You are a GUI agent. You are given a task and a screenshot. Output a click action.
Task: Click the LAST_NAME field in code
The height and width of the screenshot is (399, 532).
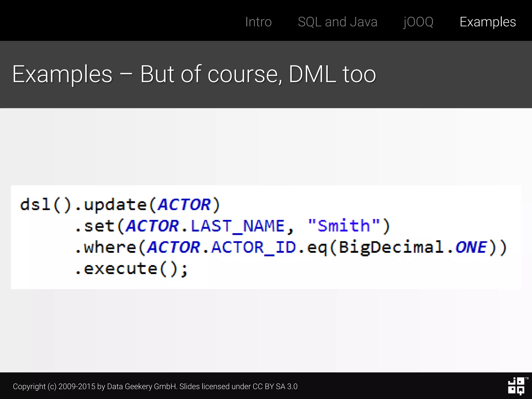[x=238, y=226]
